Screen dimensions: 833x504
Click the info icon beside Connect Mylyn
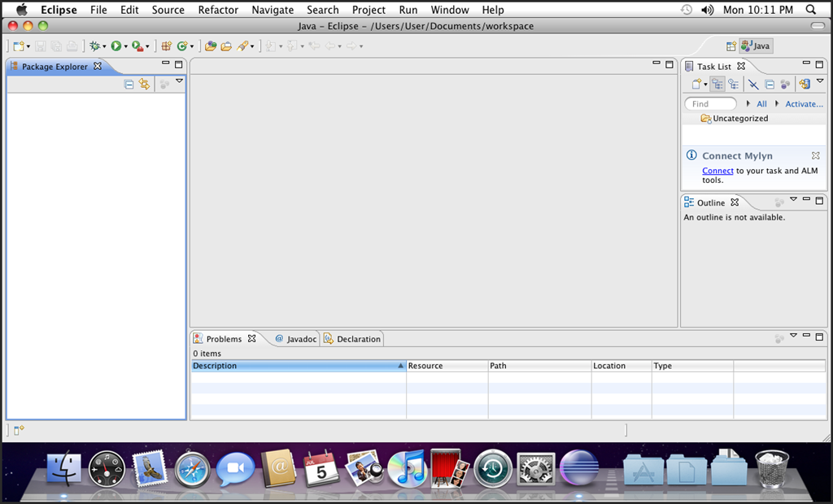tap(691, 155)
